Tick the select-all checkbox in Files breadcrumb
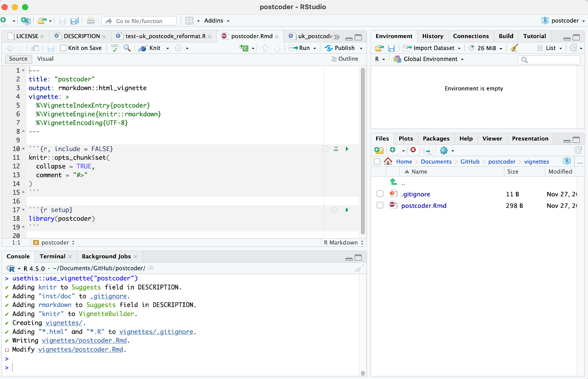Image resolution: width=588 pixels, height=379 pixels. 377,162
